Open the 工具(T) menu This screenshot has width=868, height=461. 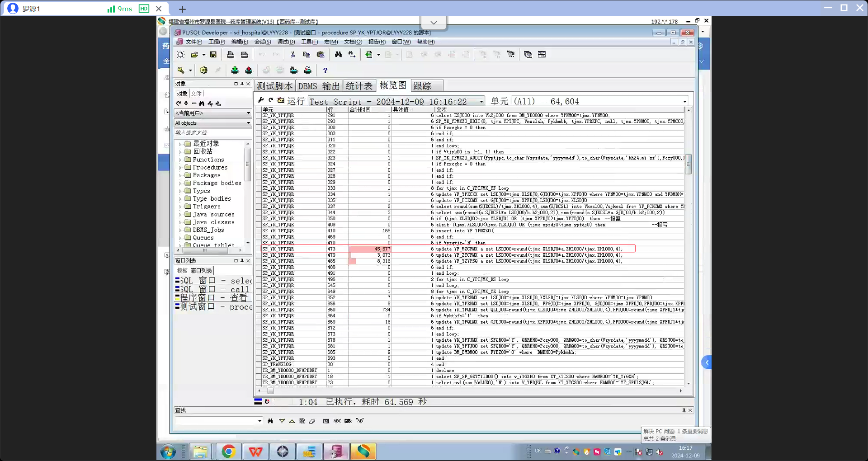pos(309,42)
